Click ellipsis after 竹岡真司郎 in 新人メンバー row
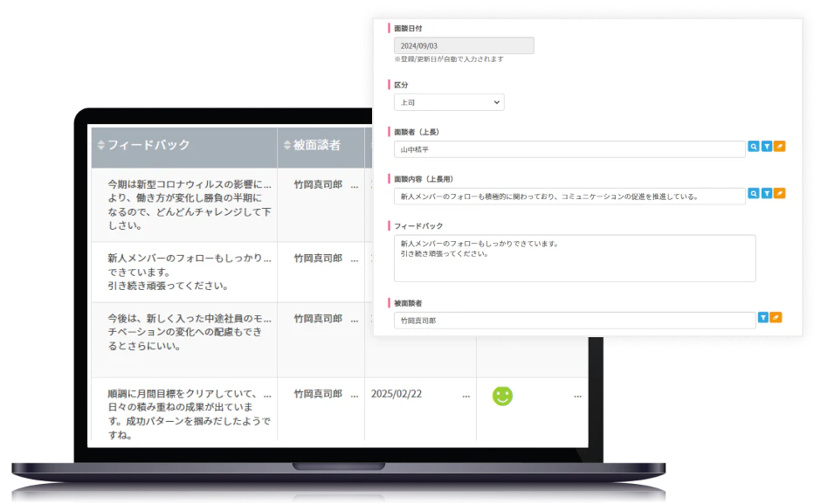This screenshot has width=821, height=504. tap(355, 261)
